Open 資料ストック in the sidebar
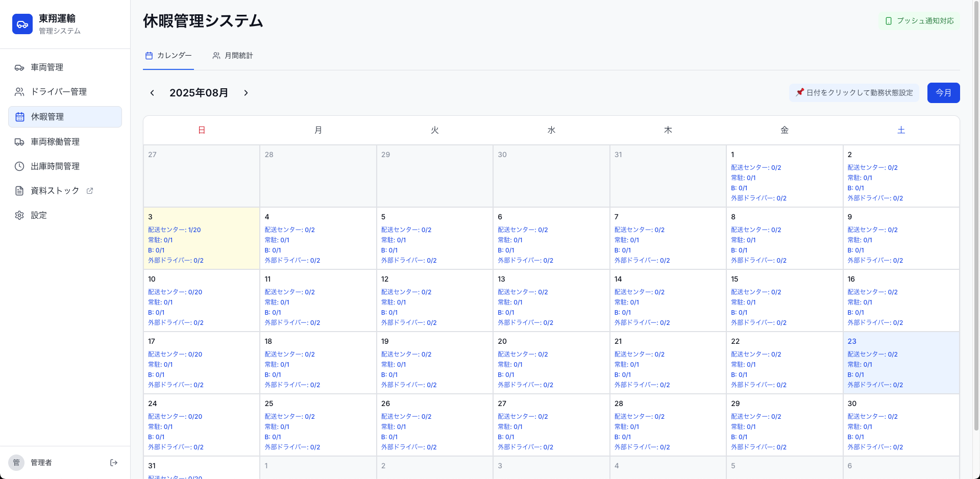The height and width of the screenshot is (479, 980). point(65,191)
